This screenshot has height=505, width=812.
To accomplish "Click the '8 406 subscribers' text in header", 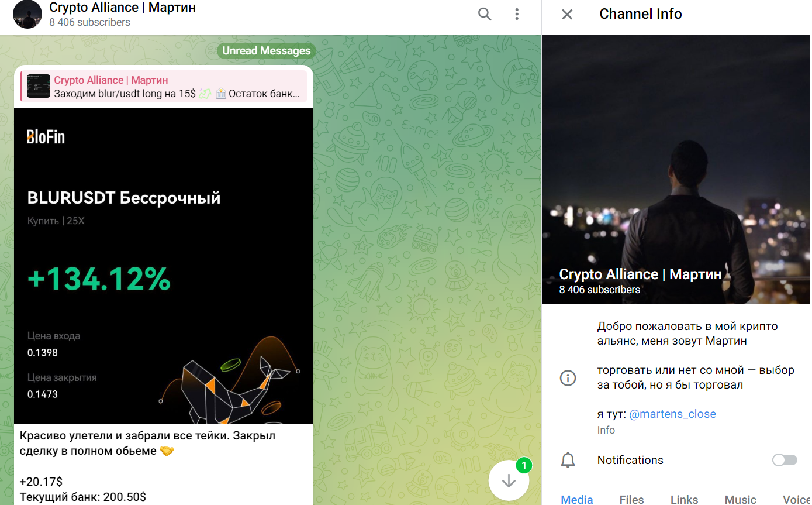I will click(89, 22).
